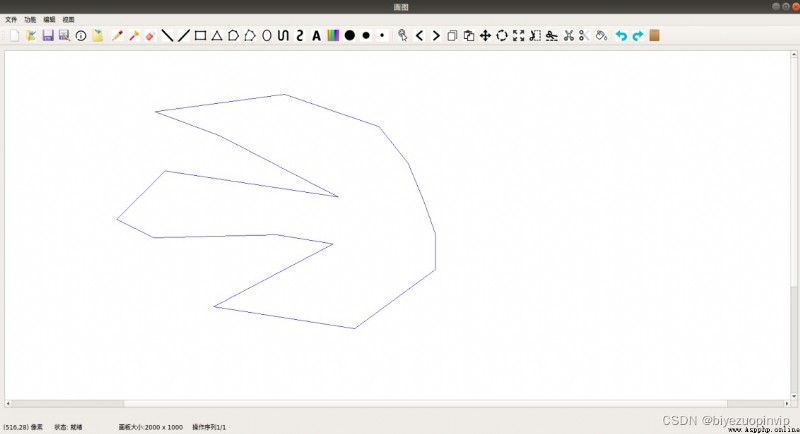Image resolution: width=800 pixels, height=434 pixels.
Task: Select the paint bucket fill tool
Action: pyautogui.click(x=602, y=36)
